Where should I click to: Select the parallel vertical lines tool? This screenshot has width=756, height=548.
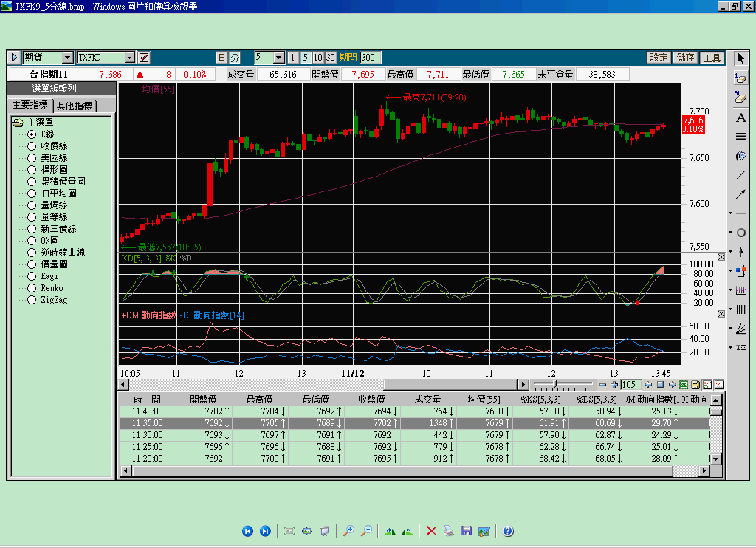coord(741,309)
